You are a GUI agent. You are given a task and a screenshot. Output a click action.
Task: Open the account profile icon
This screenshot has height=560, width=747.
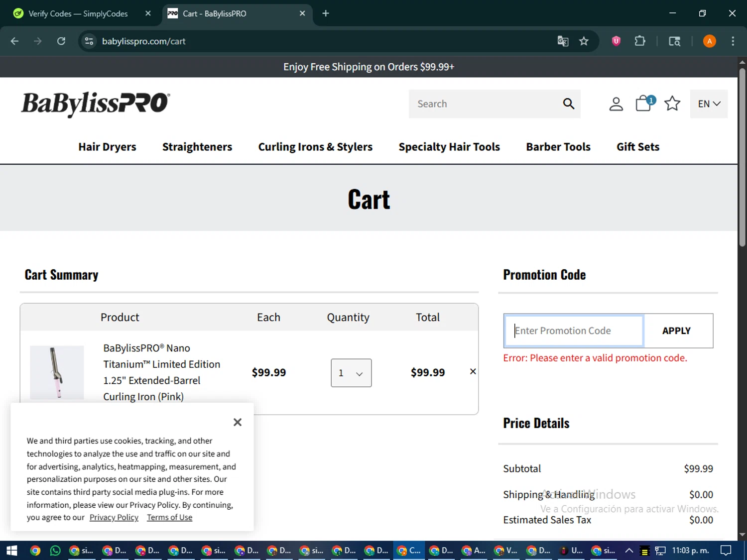tap(616, 104)
